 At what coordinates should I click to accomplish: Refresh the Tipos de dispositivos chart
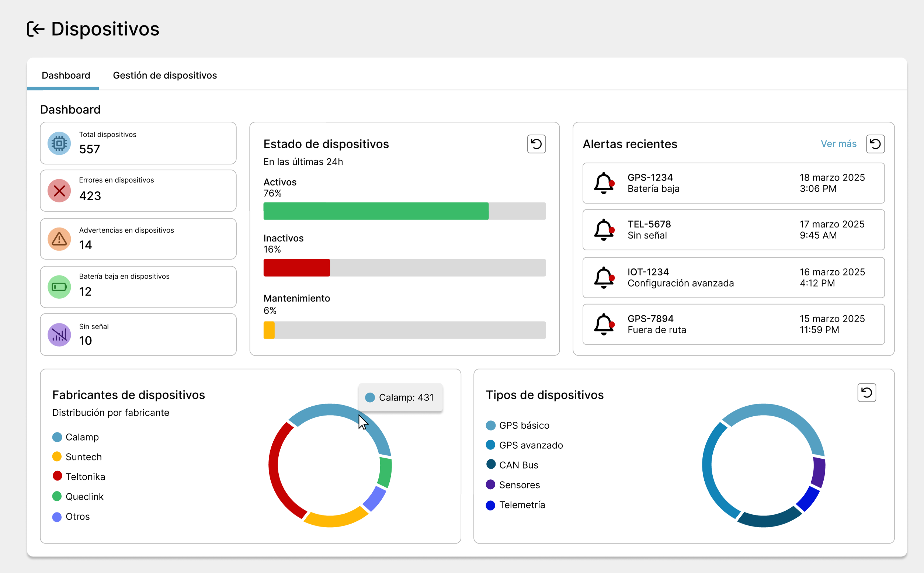[866, 392]
